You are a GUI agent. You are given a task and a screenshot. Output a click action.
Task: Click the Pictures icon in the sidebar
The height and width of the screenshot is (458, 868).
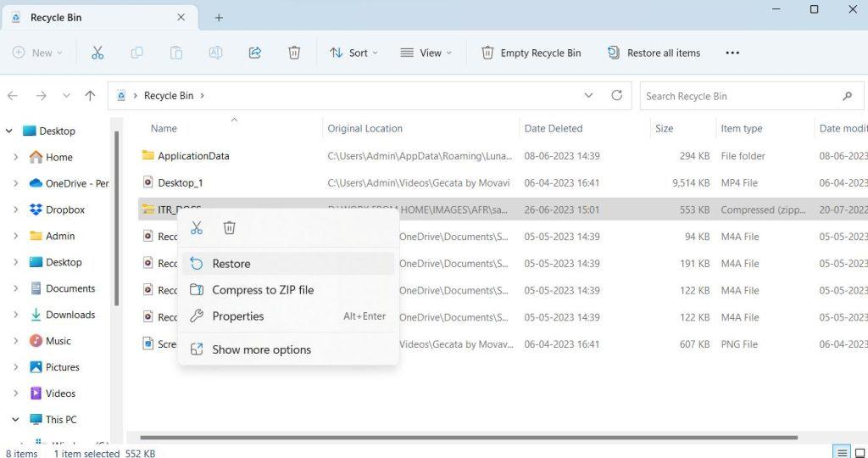(x=36, y=366)
